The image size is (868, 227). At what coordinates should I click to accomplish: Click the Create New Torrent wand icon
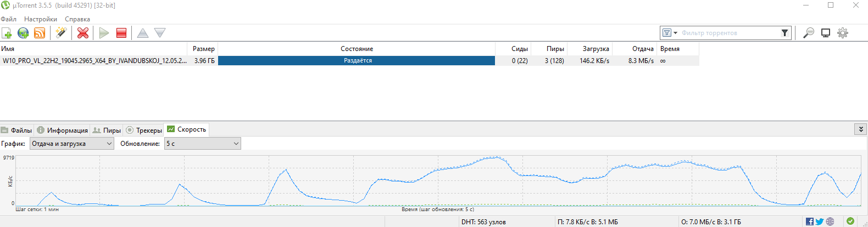click(61, 33)
